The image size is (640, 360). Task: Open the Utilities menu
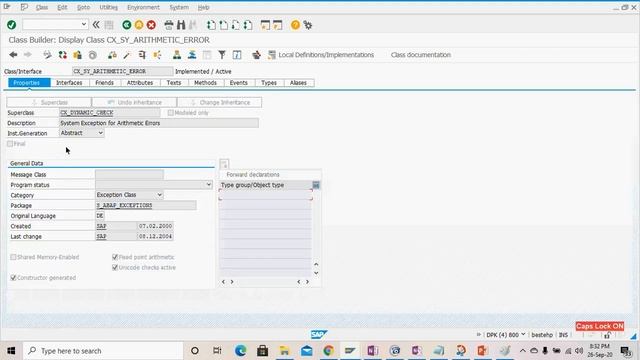pyautogui.click(x=108, y=7)
